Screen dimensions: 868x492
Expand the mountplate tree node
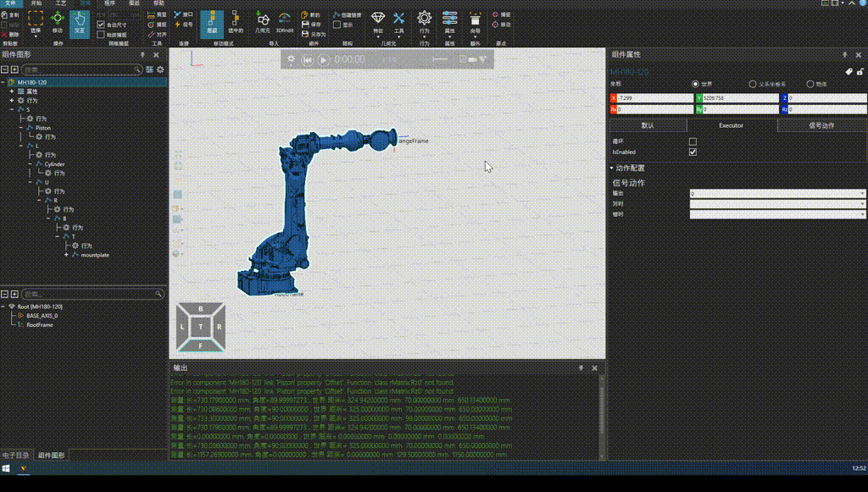(x=66, y=255)
